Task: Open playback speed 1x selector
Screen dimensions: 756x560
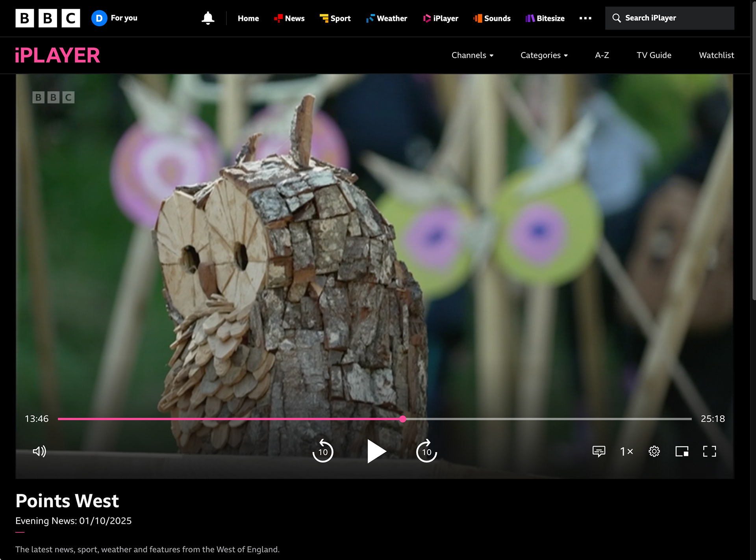Action: pyautogui.click(x=626, y=451)
